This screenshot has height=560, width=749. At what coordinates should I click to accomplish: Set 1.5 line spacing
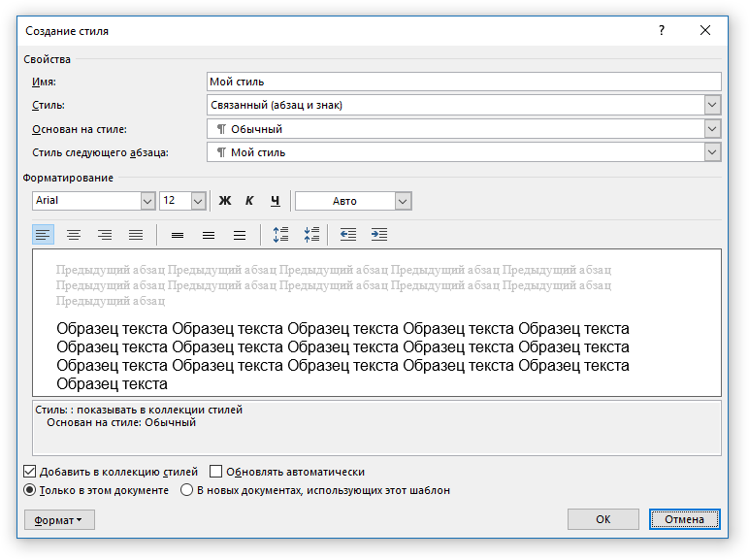point(209,235)
